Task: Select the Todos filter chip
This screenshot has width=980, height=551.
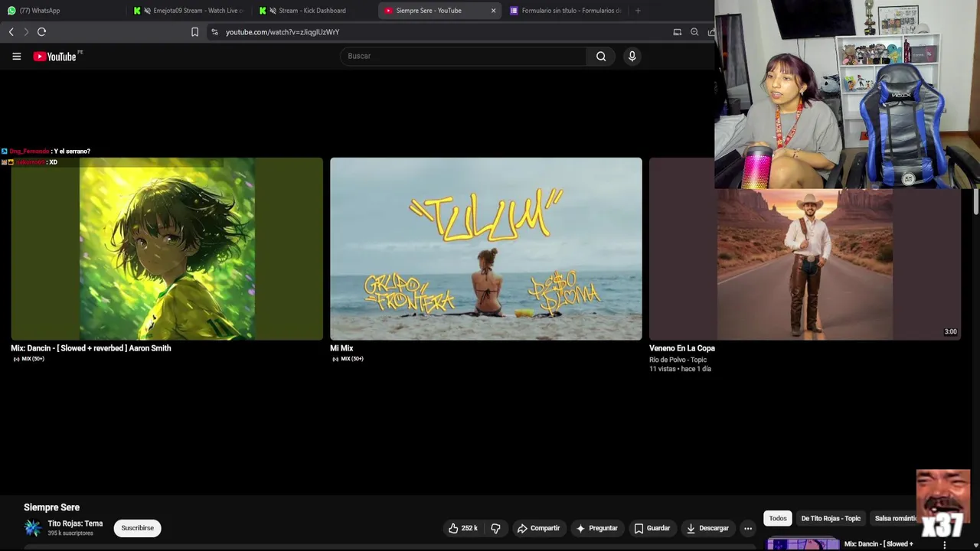Action: pos(778,518)
